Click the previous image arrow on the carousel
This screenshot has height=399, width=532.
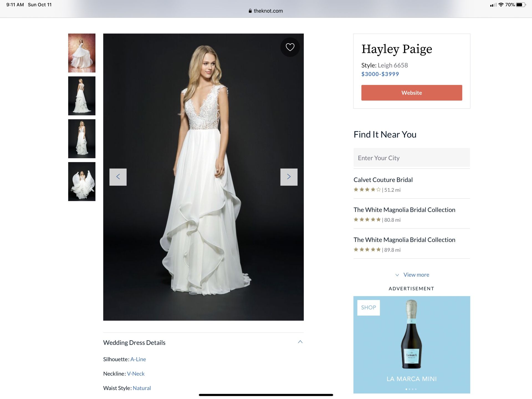[x=118, y=177]
